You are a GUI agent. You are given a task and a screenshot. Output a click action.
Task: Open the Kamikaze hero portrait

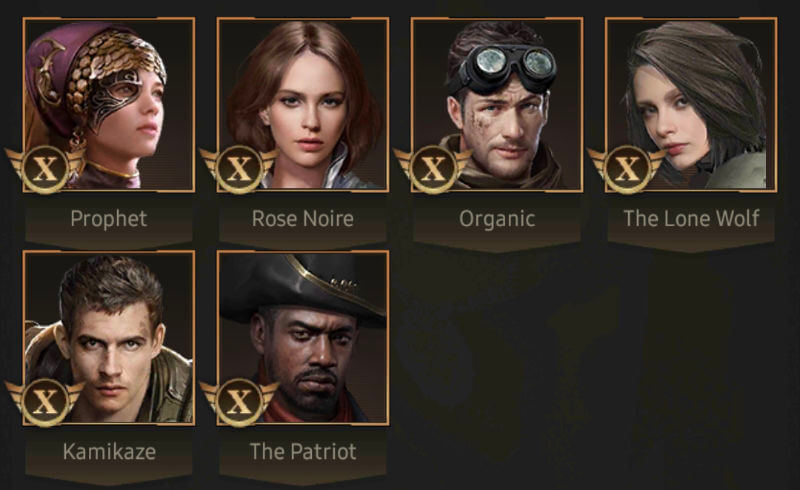point(109,338)
